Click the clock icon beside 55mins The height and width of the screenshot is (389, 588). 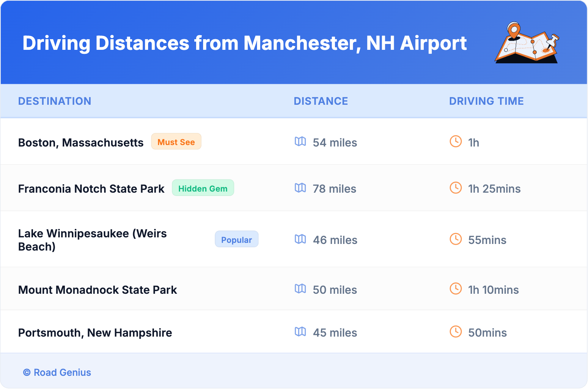(x=456, y=239)
